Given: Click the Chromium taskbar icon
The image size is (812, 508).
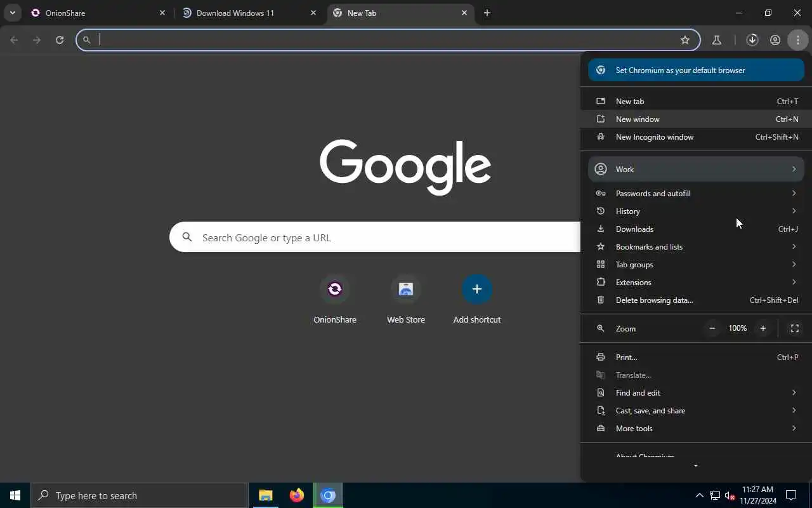Looking at the screenshot, I should tap(328, 495).
